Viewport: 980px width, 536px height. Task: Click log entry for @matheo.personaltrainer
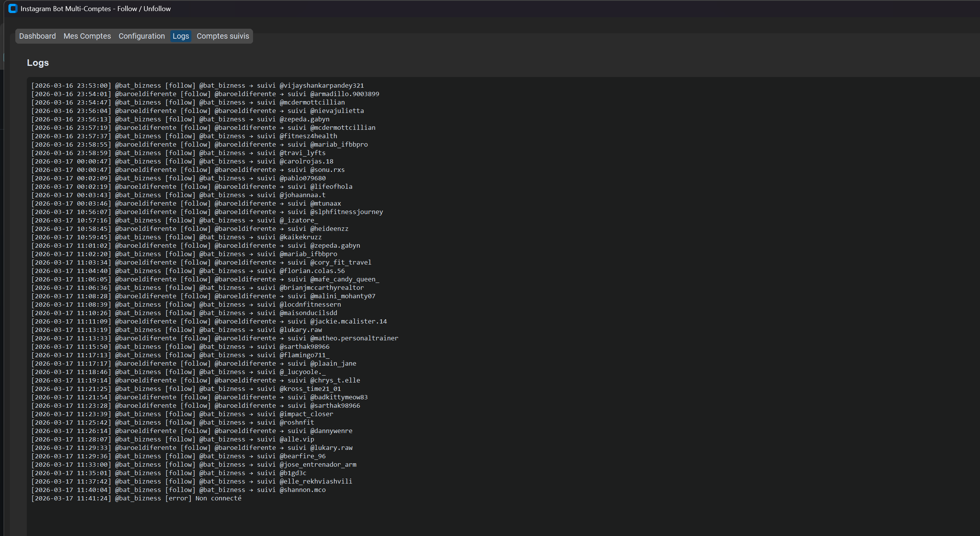coord(215,338)
